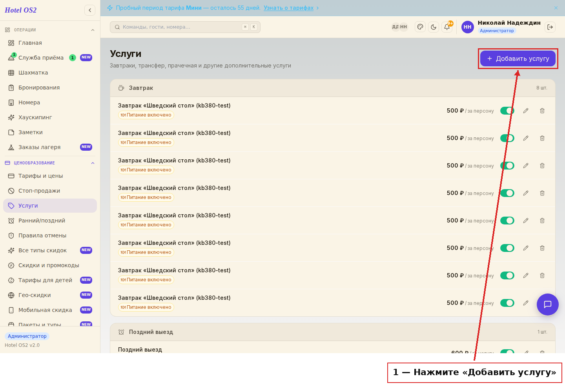Dismiss the trial period banner
Viewport: 565px width, 392px height.
tap(556, 8)
